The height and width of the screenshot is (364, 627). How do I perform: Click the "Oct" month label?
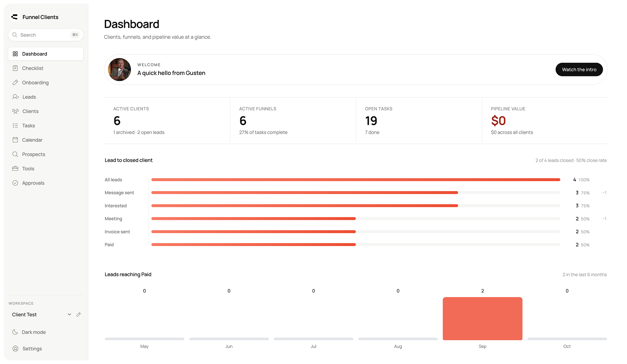click(567, 346)
